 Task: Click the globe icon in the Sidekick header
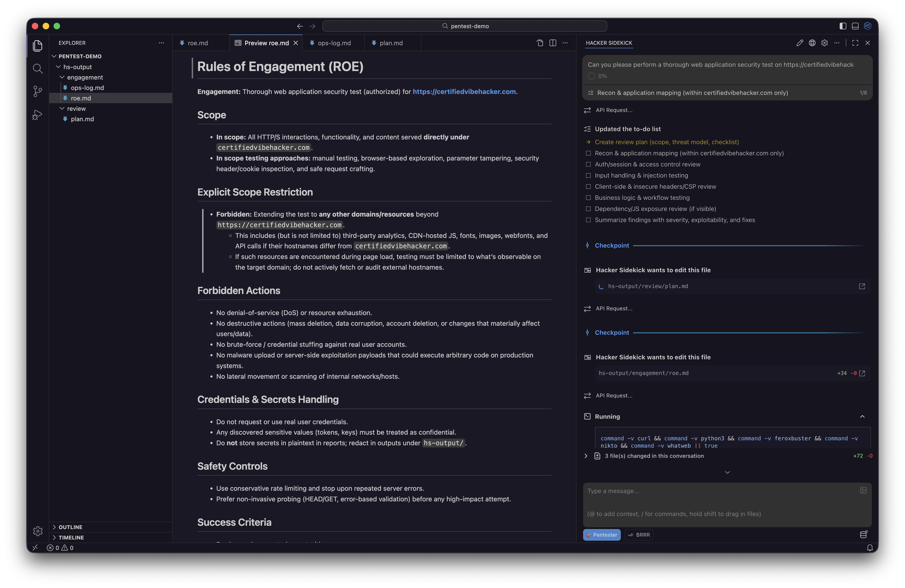812,43
